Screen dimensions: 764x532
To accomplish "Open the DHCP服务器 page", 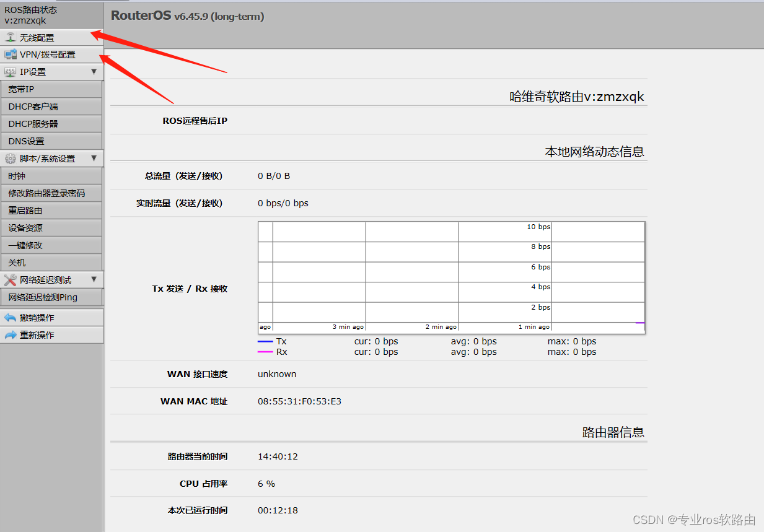I will [52, 124].
